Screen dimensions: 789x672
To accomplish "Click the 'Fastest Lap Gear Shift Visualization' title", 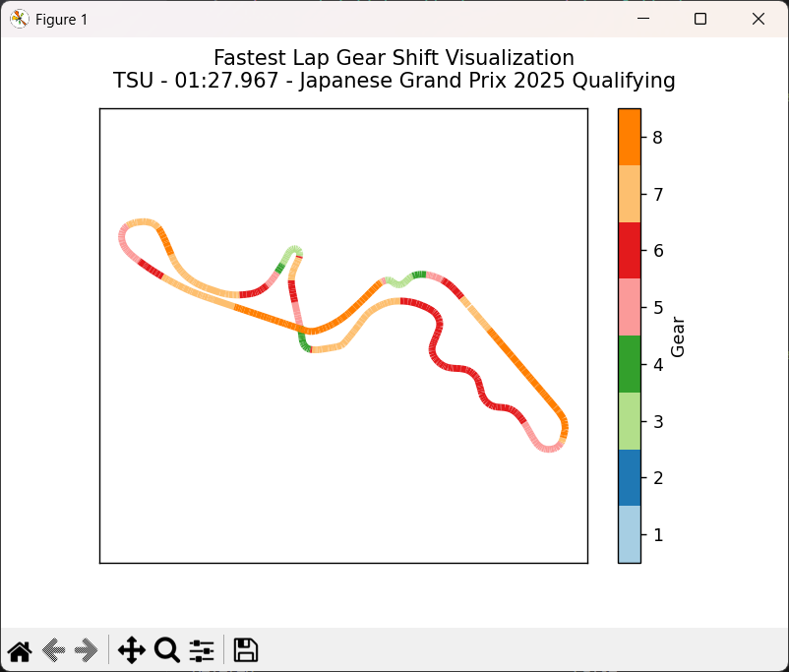I will (394, 58).
